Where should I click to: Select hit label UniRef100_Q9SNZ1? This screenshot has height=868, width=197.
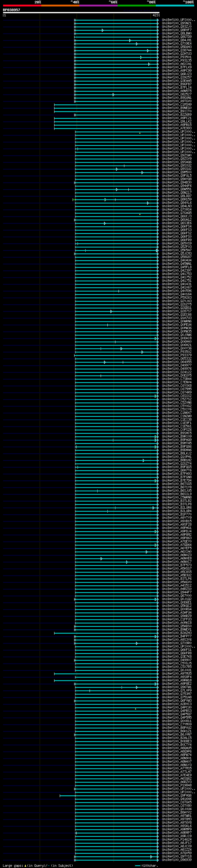click(177, 23)
